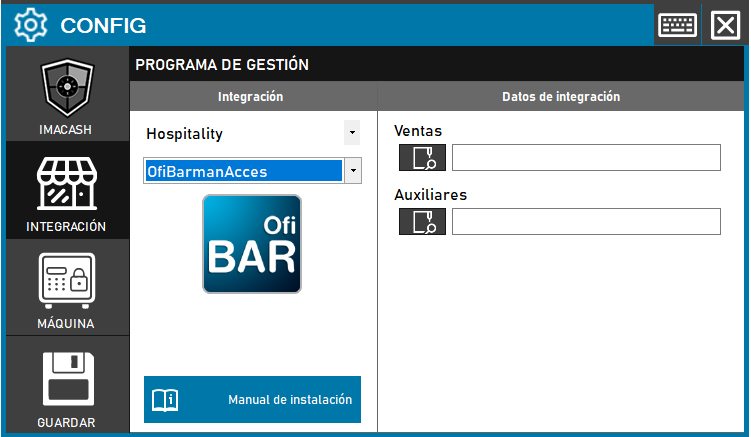Click the OfiBar program logo
The height and width of the screenshot is (437, 751).
coord(252,244)
